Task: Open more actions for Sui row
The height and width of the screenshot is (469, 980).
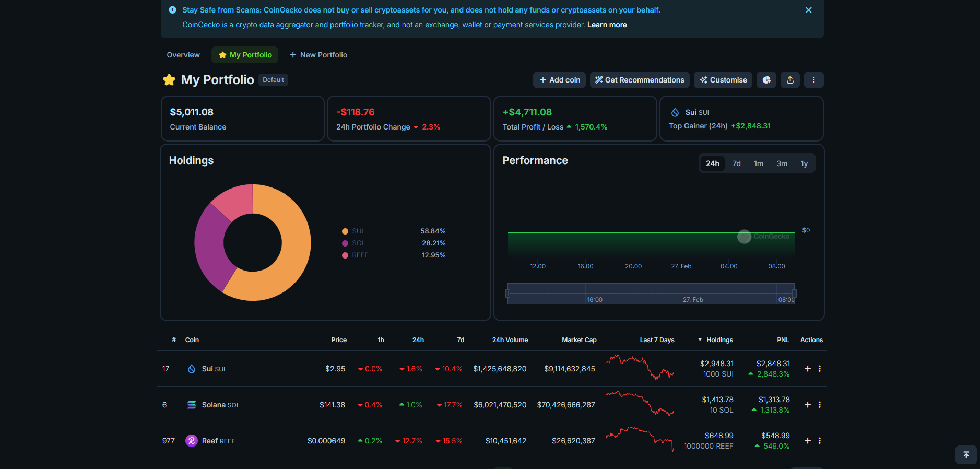Action: (820, 369)
